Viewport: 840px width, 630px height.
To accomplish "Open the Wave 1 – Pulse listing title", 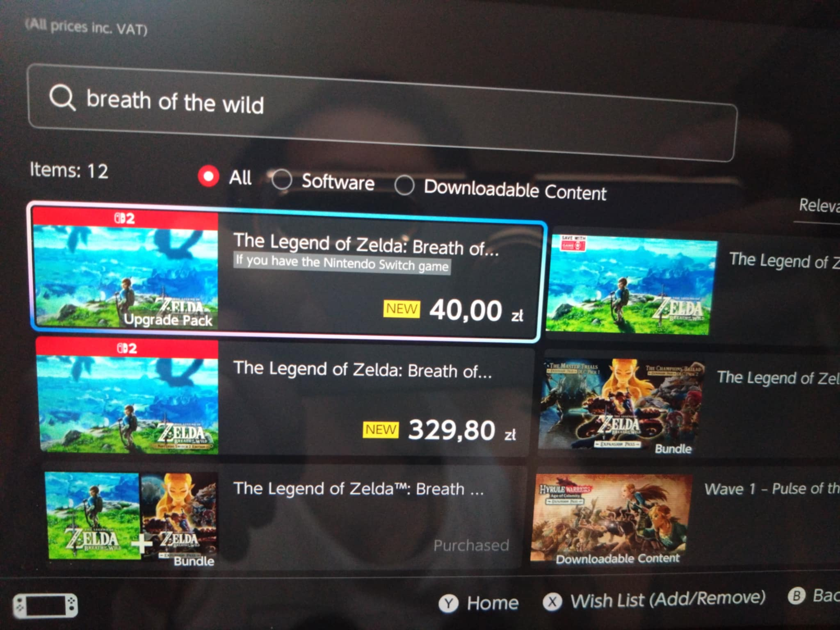I will 772,488.
